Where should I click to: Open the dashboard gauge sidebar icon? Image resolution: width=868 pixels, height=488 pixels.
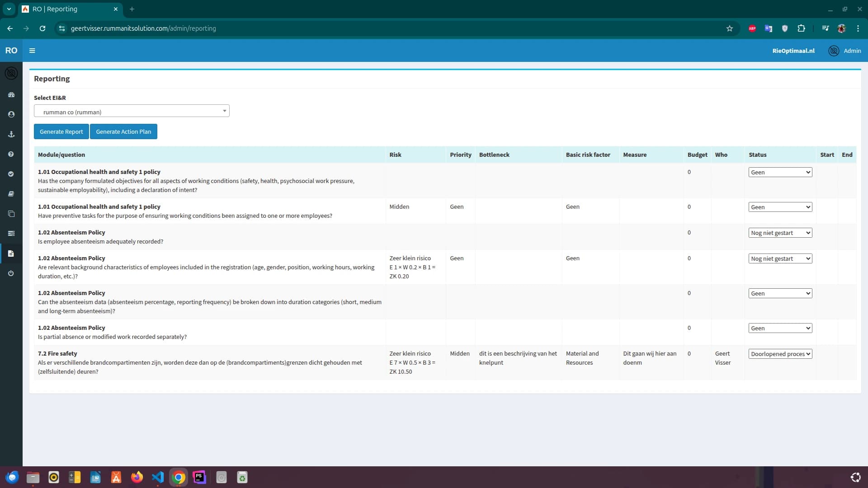click(11, 95)
